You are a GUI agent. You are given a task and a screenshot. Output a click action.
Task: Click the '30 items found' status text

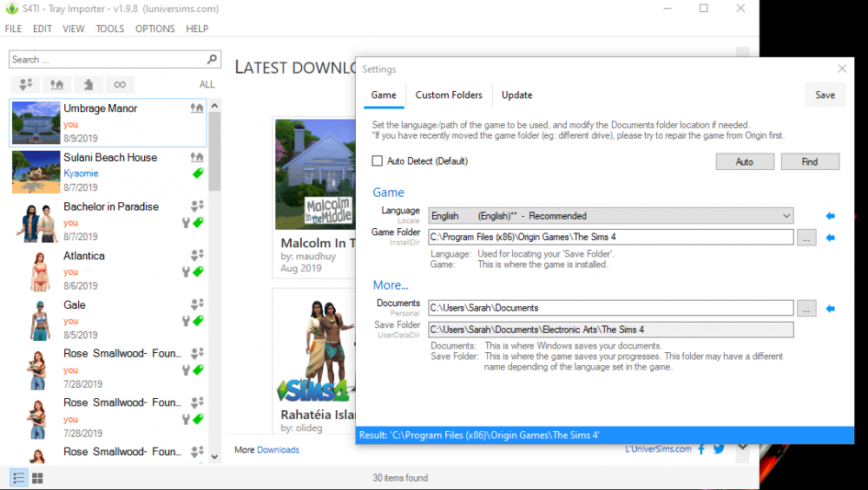pyautogui.click(x=400, y=478)
